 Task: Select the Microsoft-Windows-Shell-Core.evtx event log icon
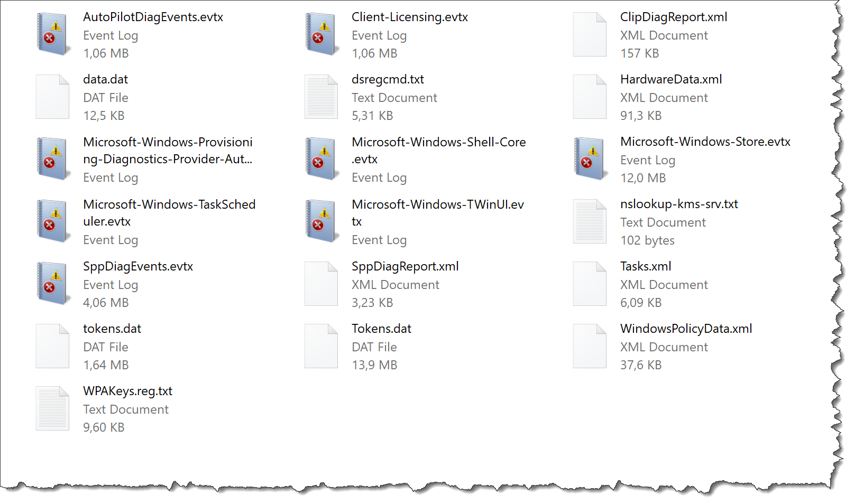click(321, 158)
